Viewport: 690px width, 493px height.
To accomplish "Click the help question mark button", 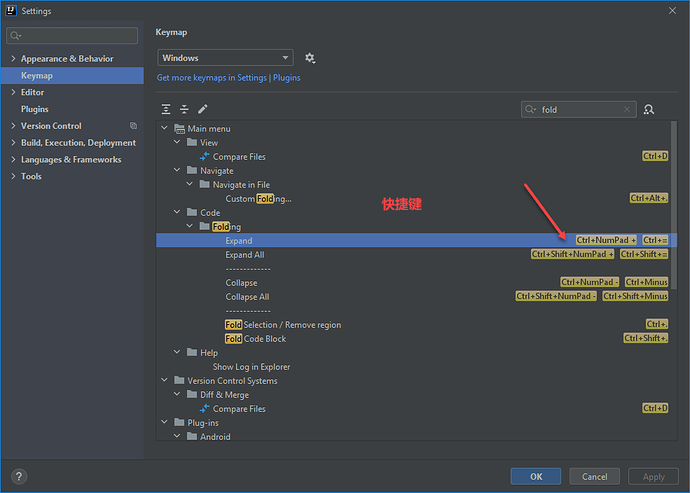I will pyautogui.click(x=19, y=476).
